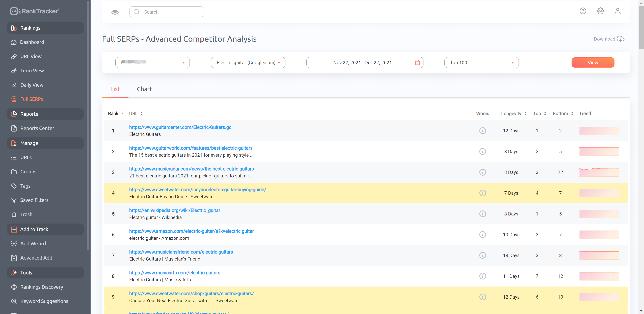Click the RankTracker logo
This screenshot has width=644, height=314.
[35, 11]
